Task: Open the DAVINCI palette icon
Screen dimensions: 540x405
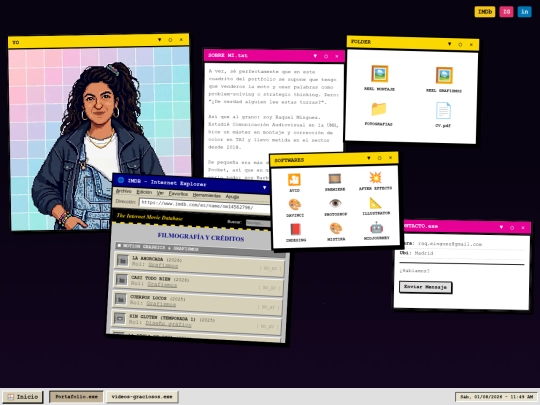Action: click(x=295, y=205)
